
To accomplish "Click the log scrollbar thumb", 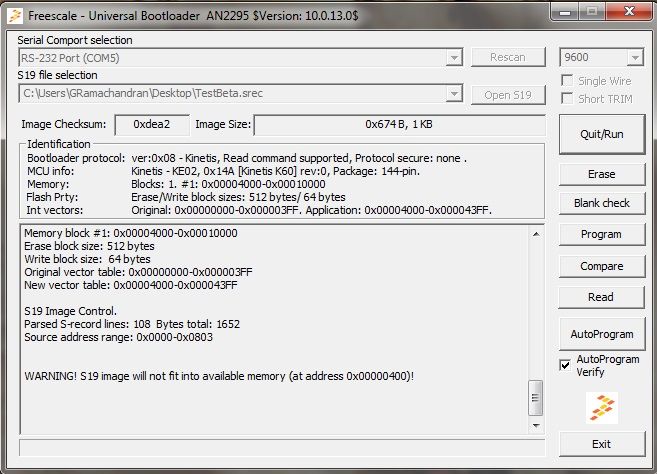I will (535, 398).
